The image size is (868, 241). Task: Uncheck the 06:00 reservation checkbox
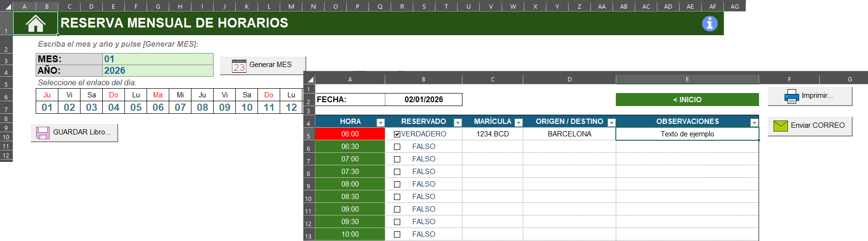click(x=397, y=134)
